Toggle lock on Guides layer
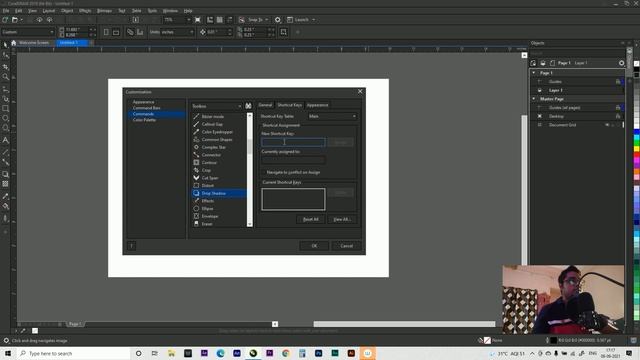The height and width of the screenshot is (360, 640). pos(618,82)
